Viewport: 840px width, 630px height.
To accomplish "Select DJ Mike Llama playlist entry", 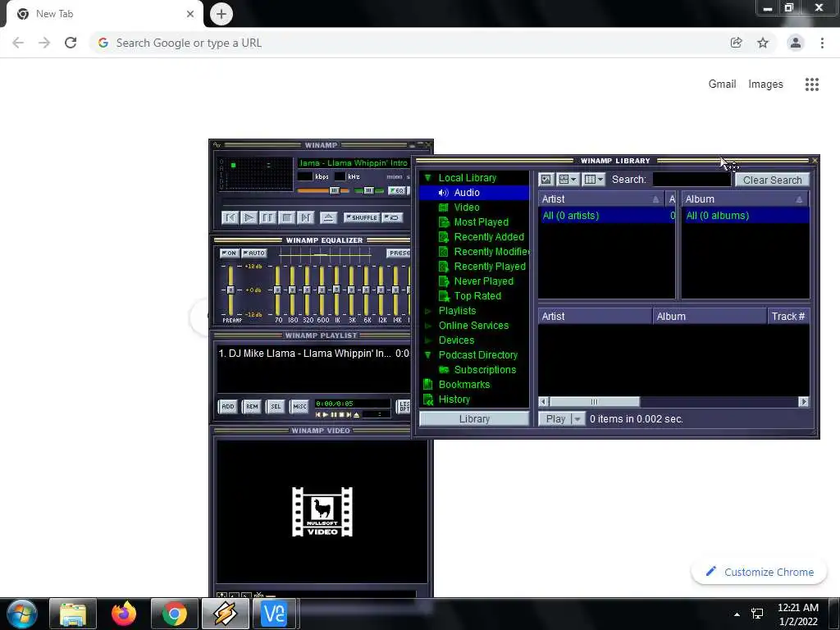I will point(314,354).
